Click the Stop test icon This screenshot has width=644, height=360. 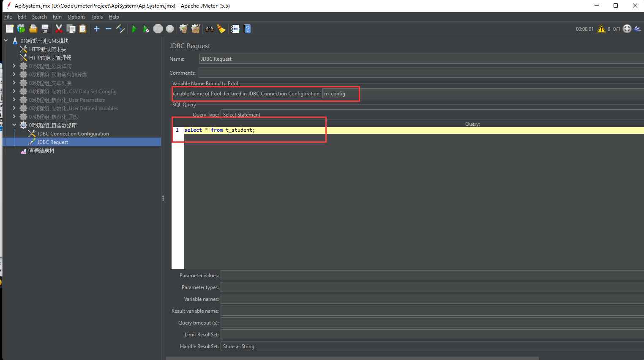coord(158,29)
